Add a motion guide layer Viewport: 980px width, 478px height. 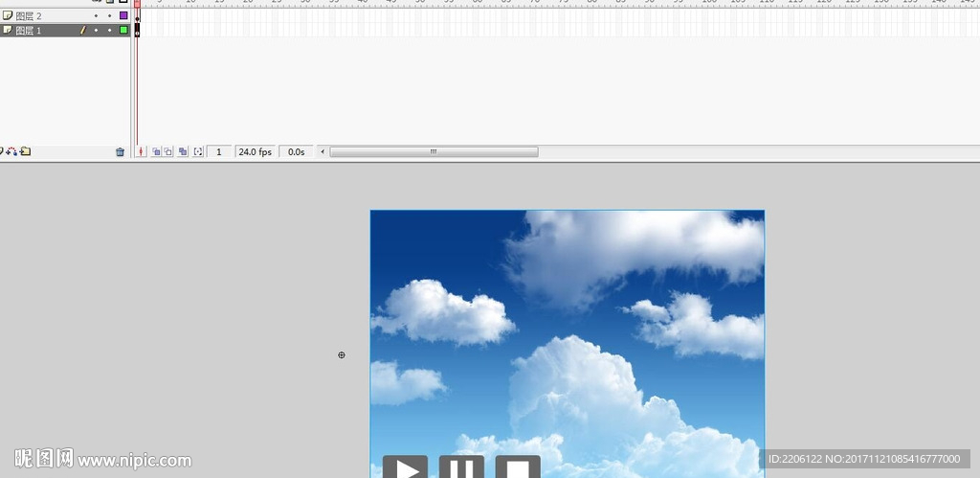(x=11, y=151)
